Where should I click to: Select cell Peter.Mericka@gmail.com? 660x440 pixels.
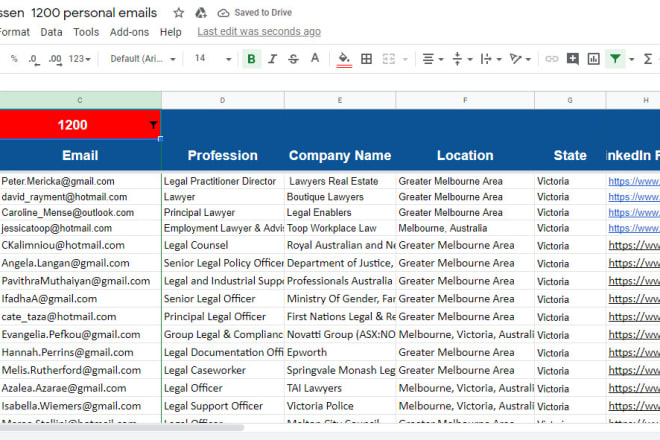80,181
